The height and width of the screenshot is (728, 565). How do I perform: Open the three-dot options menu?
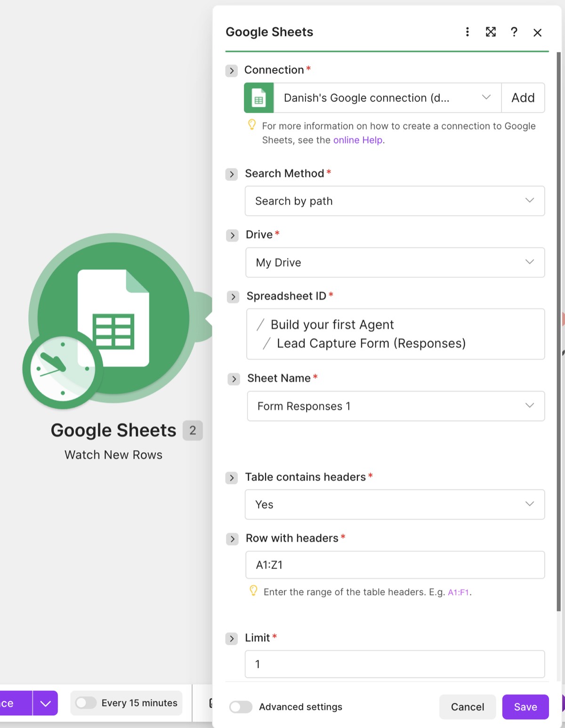[x=467, y=32]
